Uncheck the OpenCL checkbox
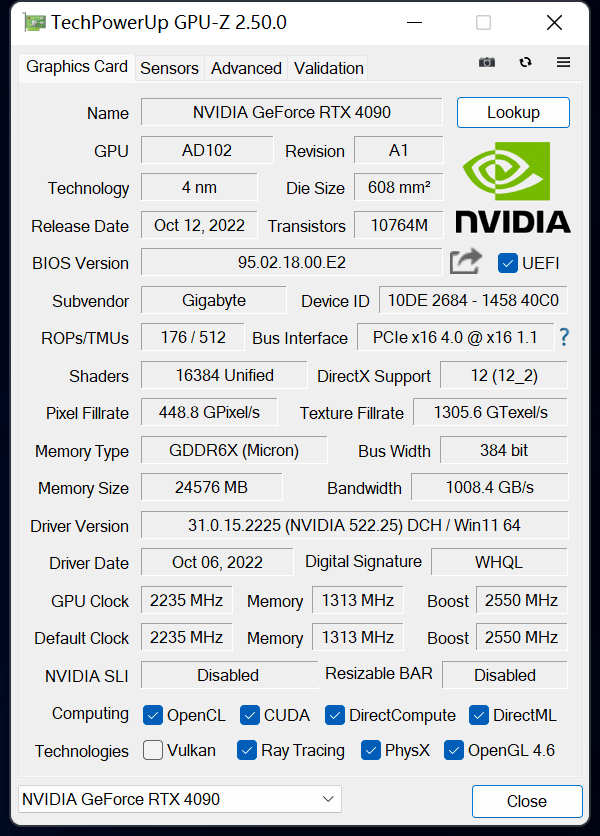Image resolution: width=600 pixels, height=836 pixels. (x=153, y=715)
